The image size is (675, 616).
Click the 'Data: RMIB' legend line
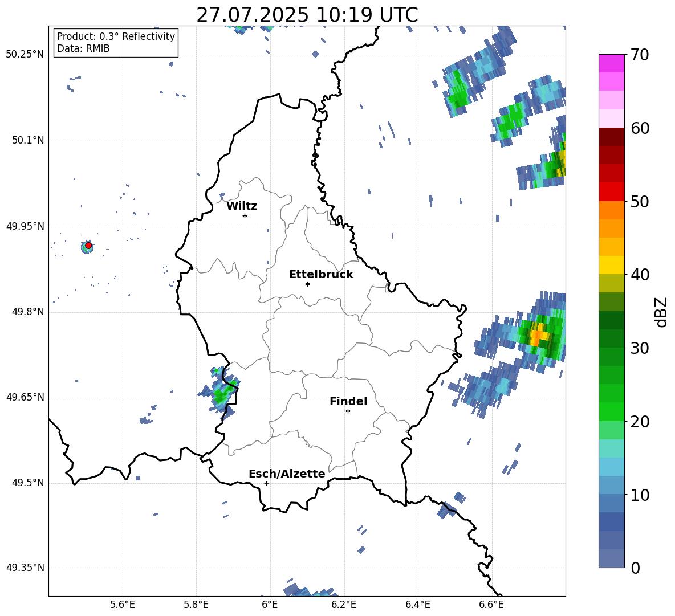pos(83,48)
